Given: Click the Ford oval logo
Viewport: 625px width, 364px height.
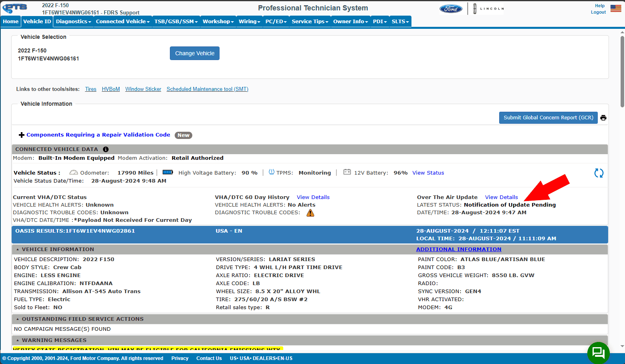Looking at the screenshot, I should [451, 9].
